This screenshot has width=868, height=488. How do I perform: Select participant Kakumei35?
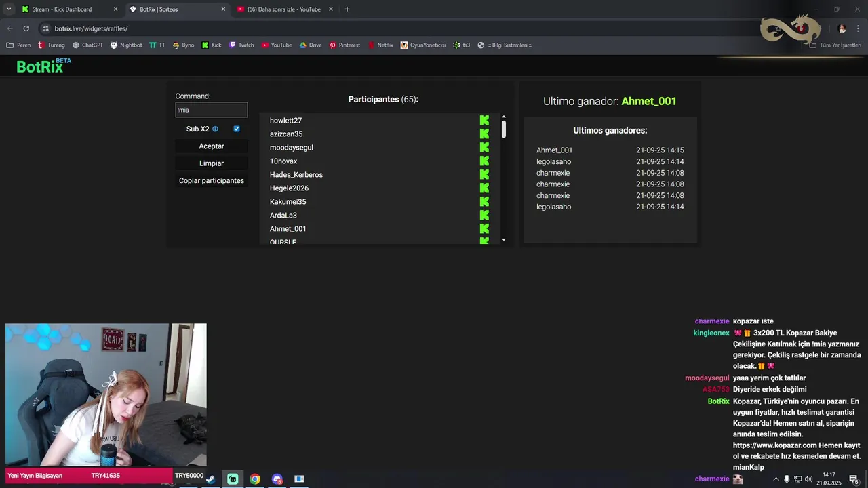pos(288,202)
